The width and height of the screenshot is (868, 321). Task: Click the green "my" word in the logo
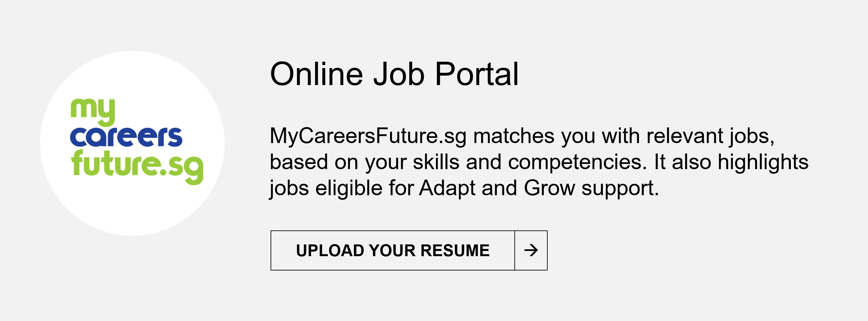[93, 110]
